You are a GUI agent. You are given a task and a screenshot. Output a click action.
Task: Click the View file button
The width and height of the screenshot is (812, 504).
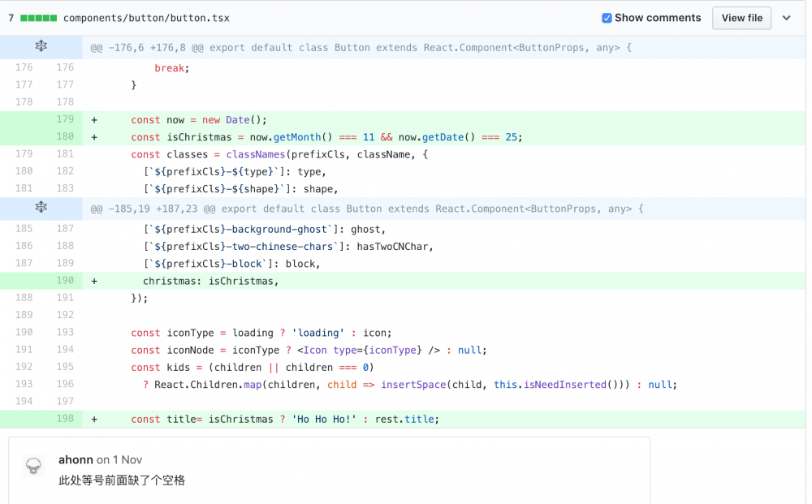click(x=741, y=18)
